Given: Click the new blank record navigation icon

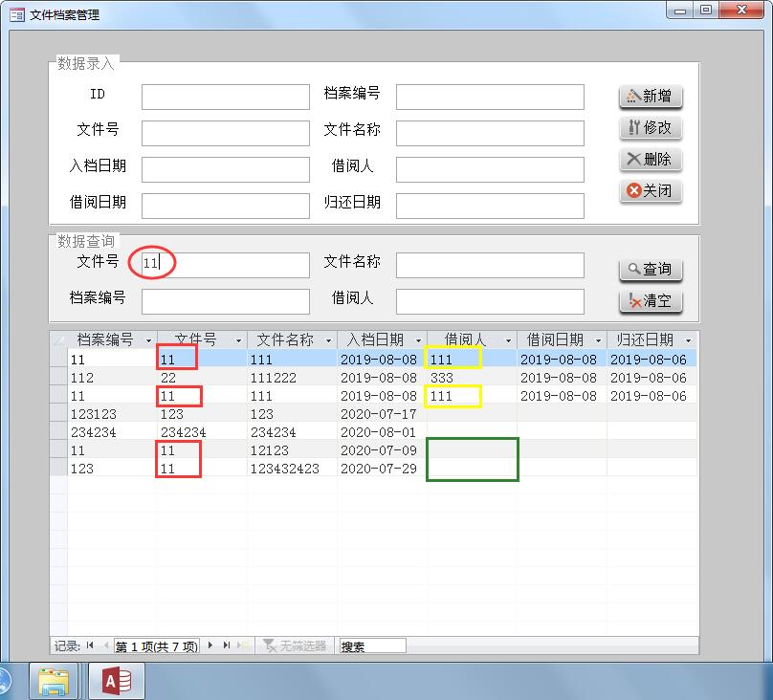Looking at the screenshot, I should coord(244,645).
